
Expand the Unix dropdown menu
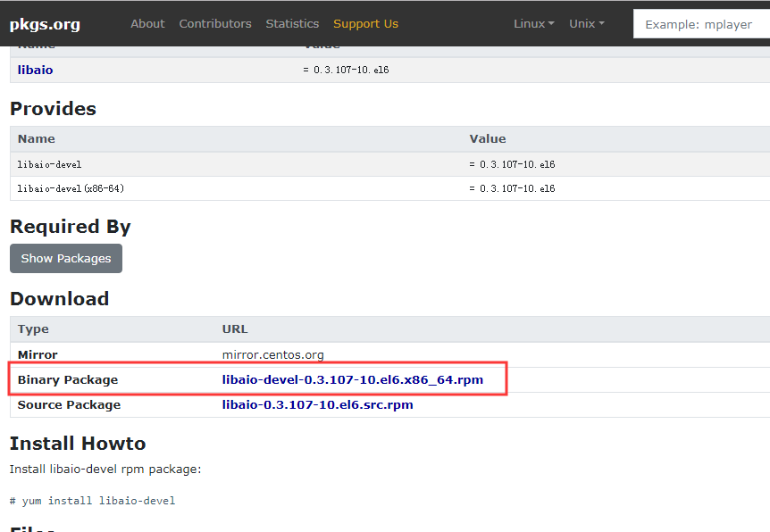click(x=586, y=24)
